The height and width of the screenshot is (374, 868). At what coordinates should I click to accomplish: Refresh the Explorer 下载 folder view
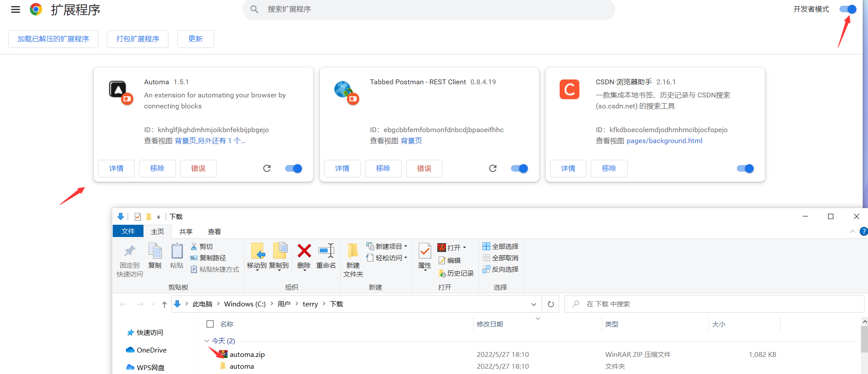[551, 304]
